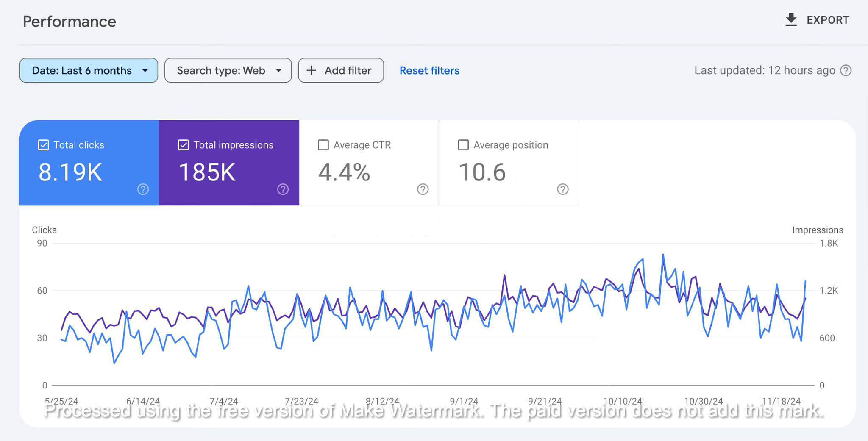Click the EXPORT button text
868x441 pixels.
pyautogui.click(x=827, y=20)
